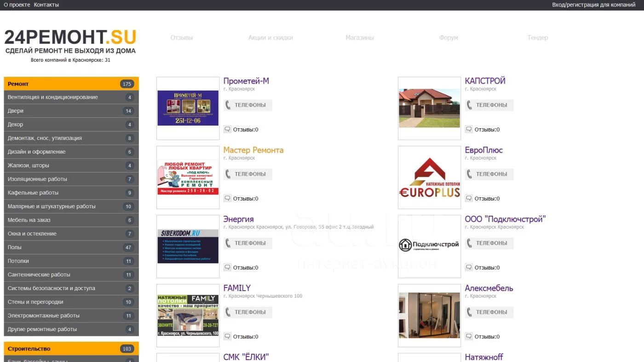Show phones for Прометей-М

[248, 105]
